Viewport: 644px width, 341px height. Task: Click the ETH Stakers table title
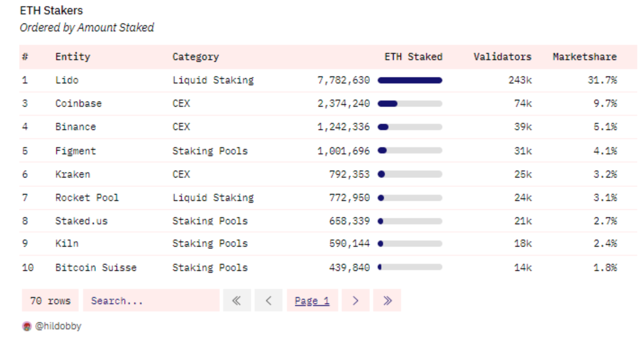pos(51,10)
